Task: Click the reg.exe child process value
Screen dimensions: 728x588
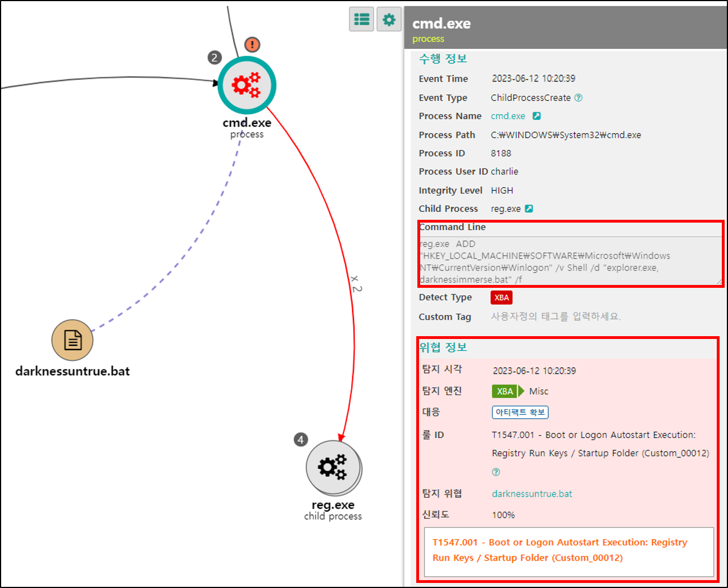Action: coord(506,209)
